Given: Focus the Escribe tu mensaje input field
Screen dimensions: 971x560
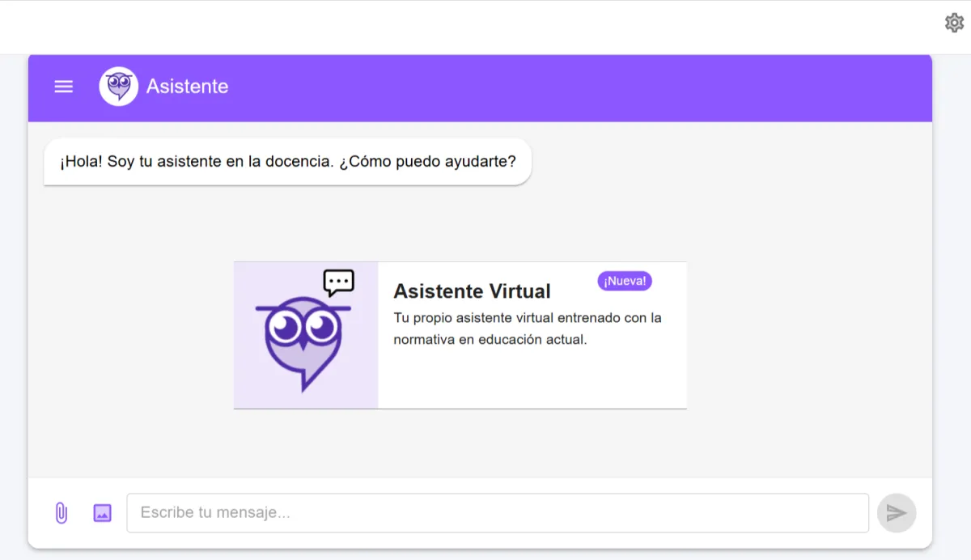Looking at the screenshot, I should point(498,512).
